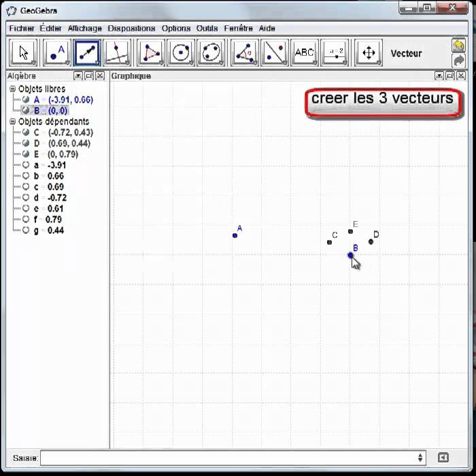Click the Undo arrow icon
The image size is (476, 476).
459,46
